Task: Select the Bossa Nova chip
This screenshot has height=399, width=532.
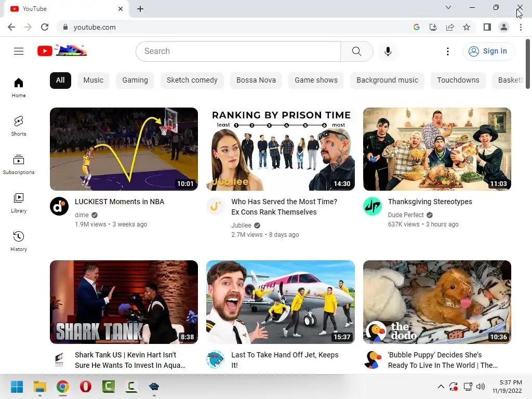Action: pos(256,81)
